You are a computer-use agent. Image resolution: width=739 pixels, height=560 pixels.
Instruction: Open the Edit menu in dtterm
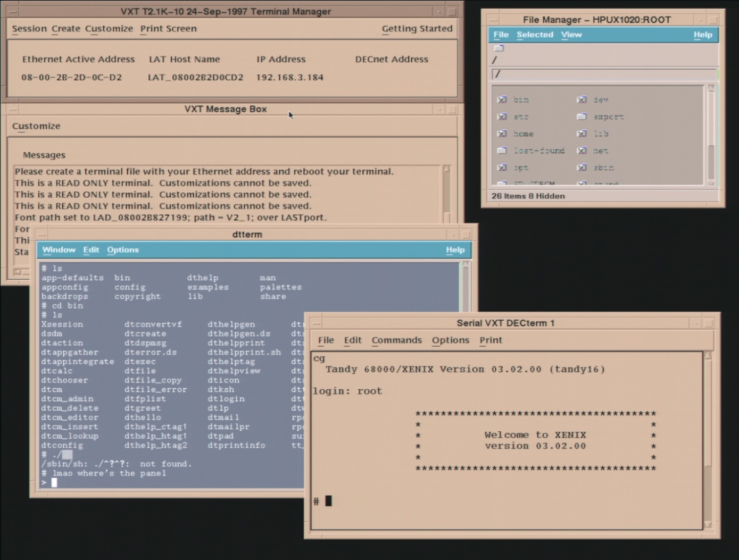point(91,250)
